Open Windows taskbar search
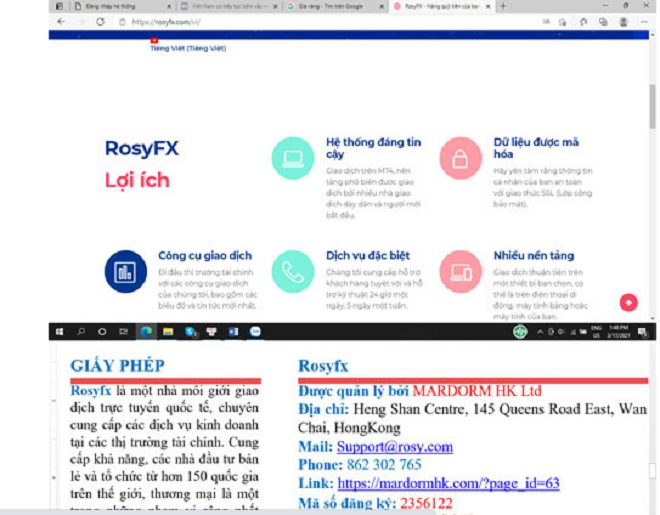660x515 pixels. (81, 332)
